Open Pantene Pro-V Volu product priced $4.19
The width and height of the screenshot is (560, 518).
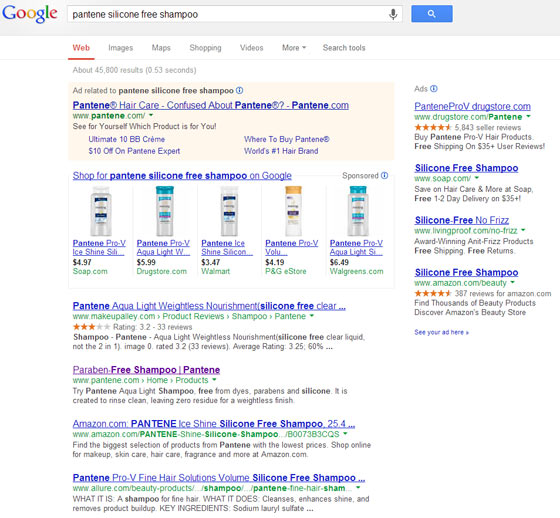point(291,248)
